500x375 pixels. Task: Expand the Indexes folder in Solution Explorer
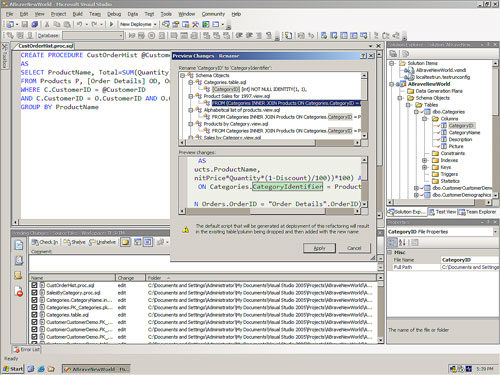point(425,160)
